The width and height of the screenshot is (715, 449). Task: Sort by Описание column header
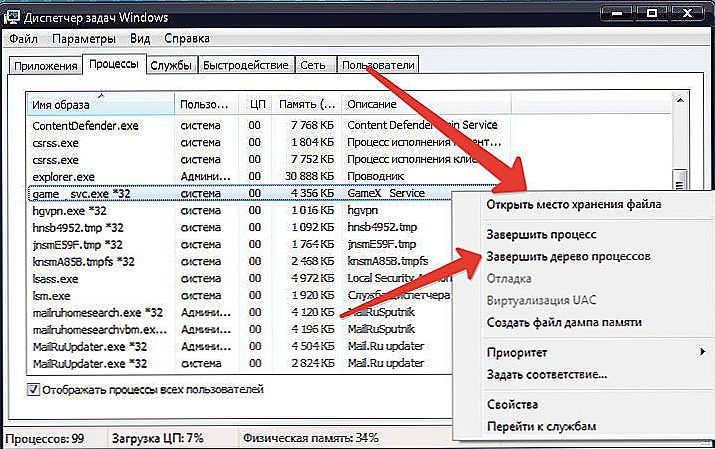[426, 104]
